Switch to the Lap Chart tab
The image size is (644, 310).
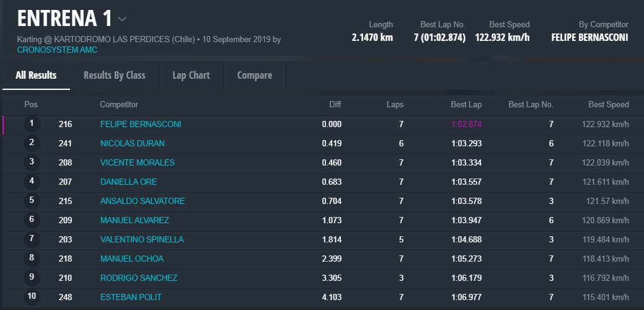click(191, 76)
